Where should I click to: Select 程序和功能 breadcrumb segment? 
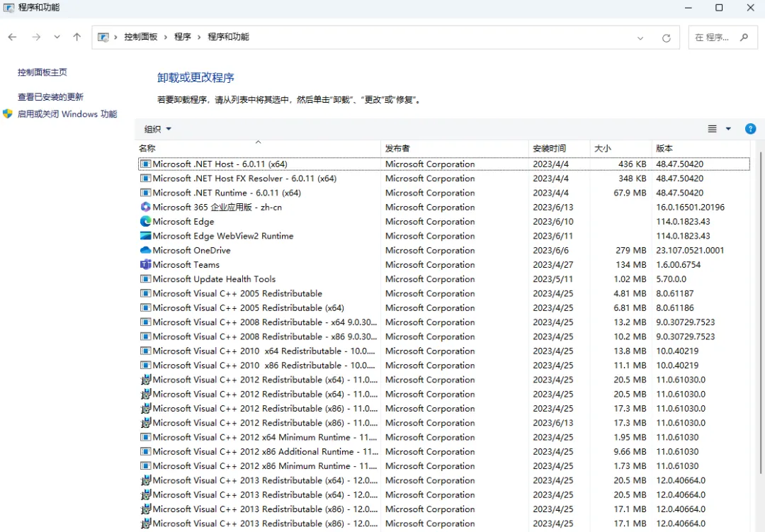[x=228, y=37]
